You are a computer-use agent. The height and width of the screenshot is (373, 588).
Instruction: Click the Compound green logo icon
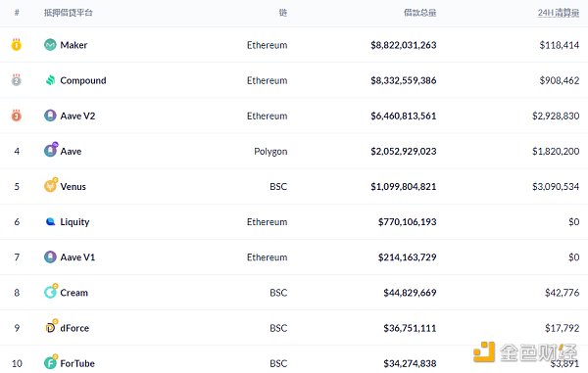(50, 80)
